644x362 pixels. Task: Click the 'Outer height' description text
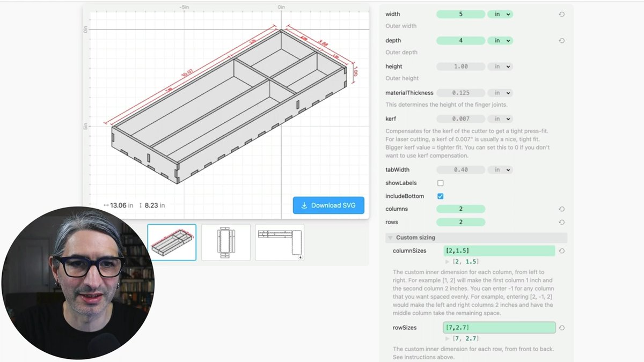pos(402,78)
